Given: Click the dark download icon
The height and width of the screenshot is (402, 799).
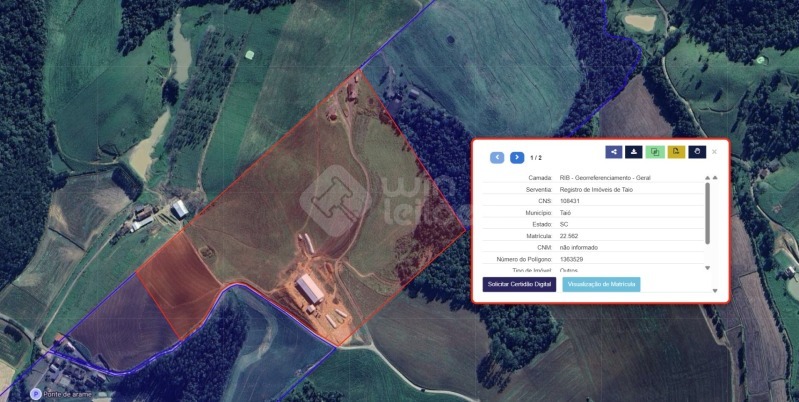Looking at the screenshot, I should (633, 152).
